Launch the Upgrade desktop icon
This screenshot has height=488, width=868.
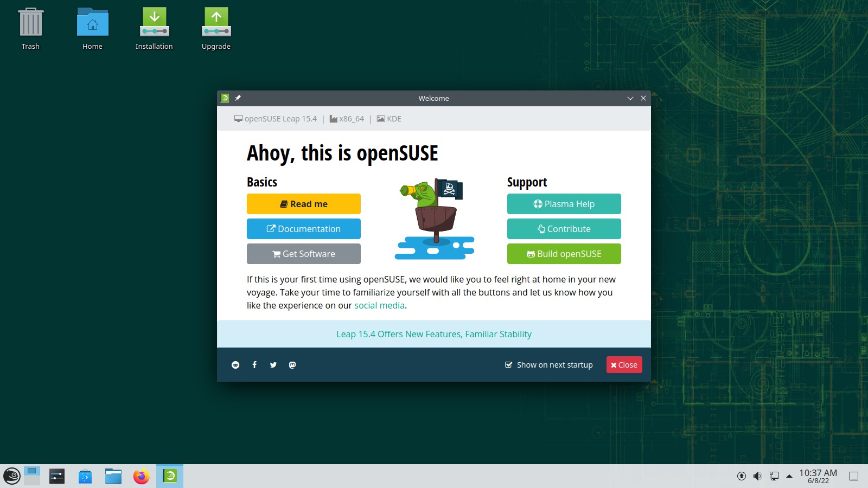(x=216, y=29)
